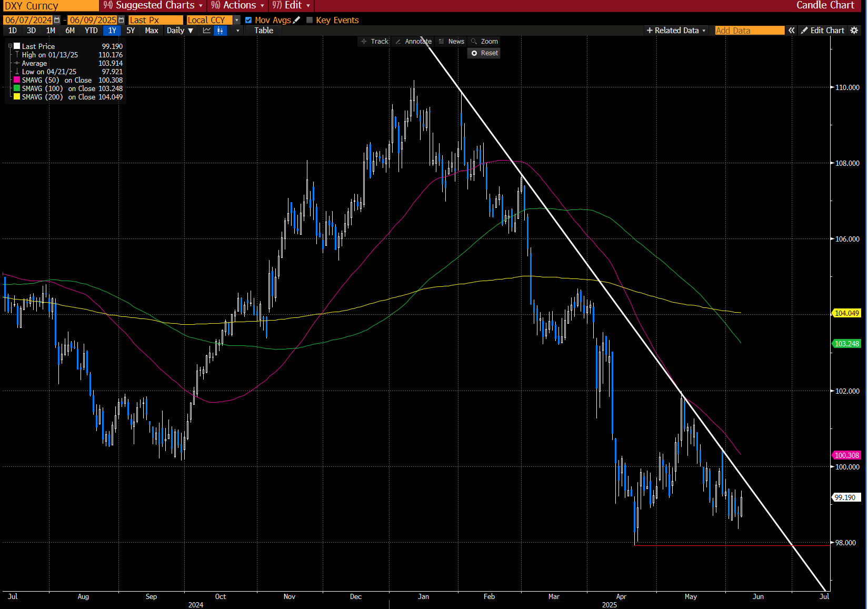Click the Edit Chart button
Image resolution: width=868 pixels, height=609 pixels.
822,31
